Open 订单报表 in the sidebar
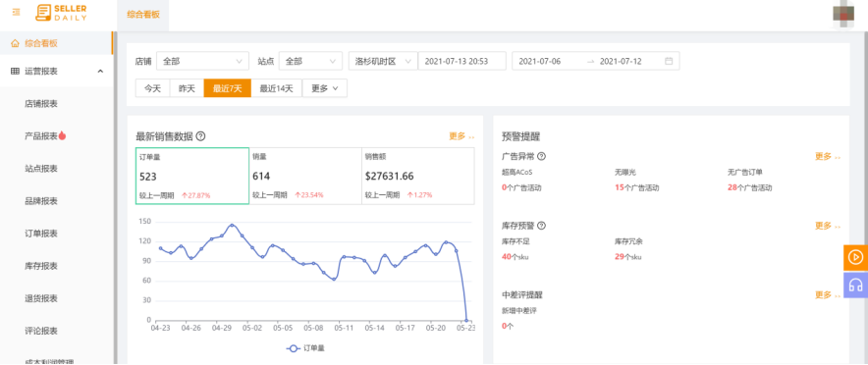The width and height of the screenshot is (868, 365). click(41, 234)
